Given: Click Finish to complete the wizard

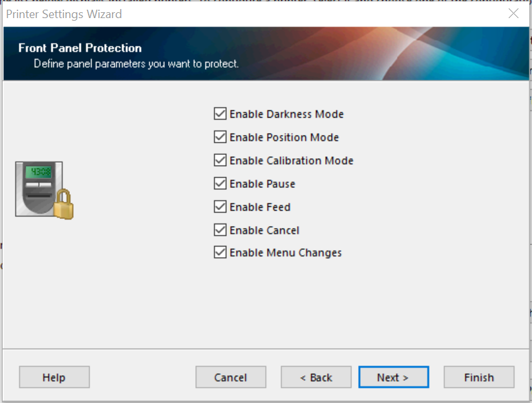Looking at the screenshot, I should [x=478, y=377].
